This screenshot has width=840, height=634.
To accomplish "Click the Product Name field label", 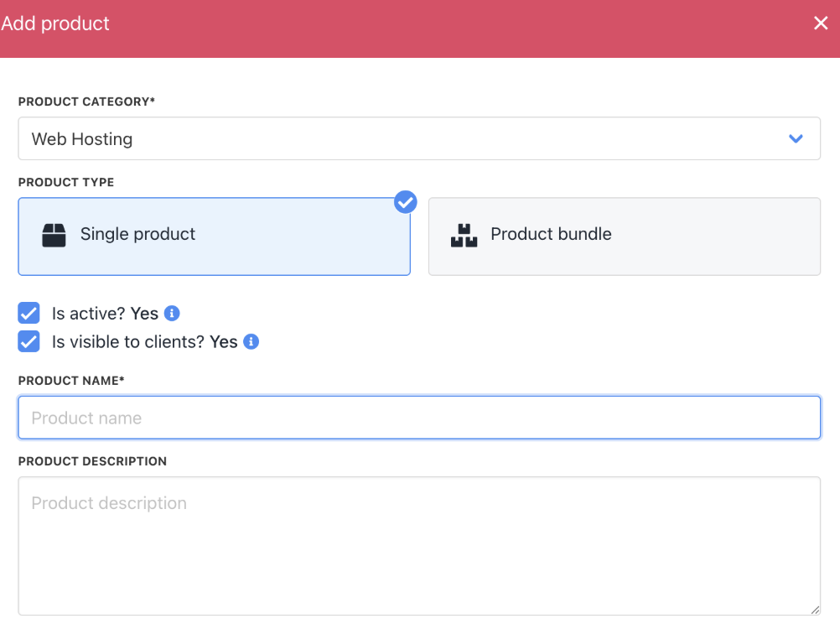I will pyautogui.click(x=71, y=381).
